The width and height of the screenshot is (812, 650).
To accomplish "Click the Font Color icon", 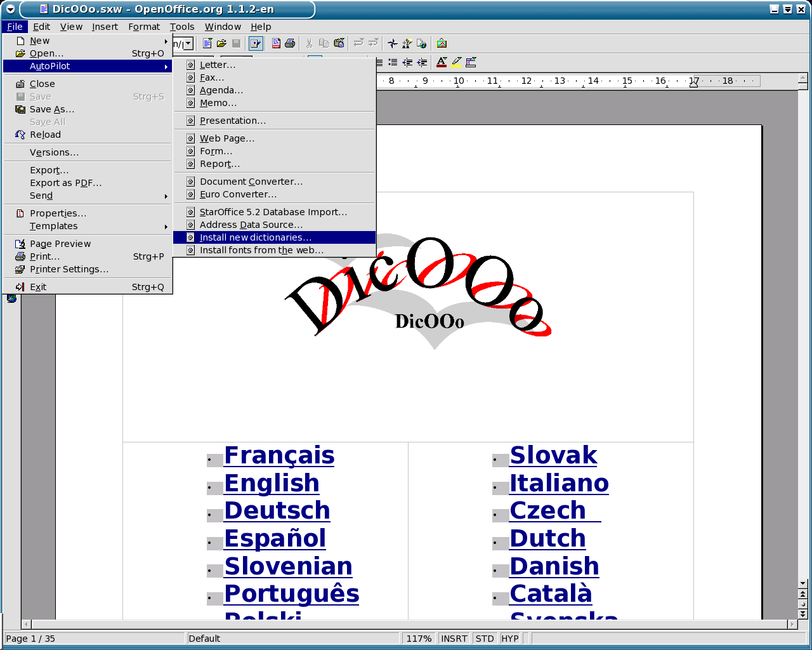I will pyautogui.click(x=442, y=62).
